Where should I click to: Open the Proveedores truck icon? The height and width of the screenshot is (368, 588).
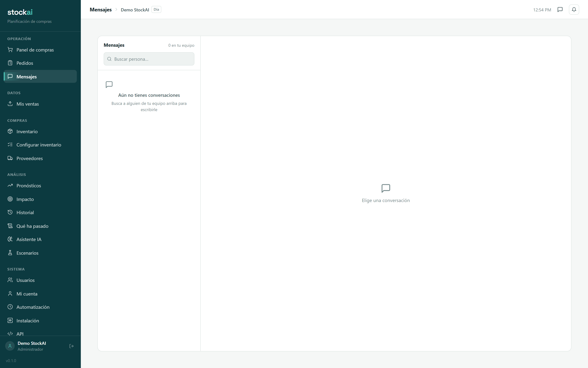point(10,158)
